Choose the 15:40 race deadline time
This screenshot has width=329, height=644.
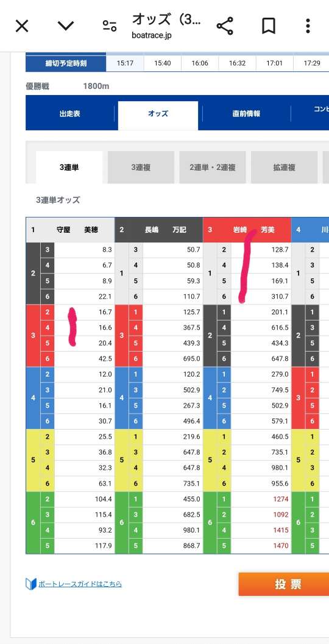pos(162,63)
